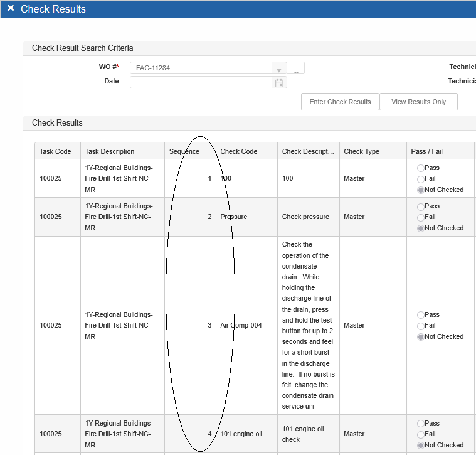The width and height of the screenshot is (476, 455).
Task: Click the Check Code column header
Action: click(239, 151)
